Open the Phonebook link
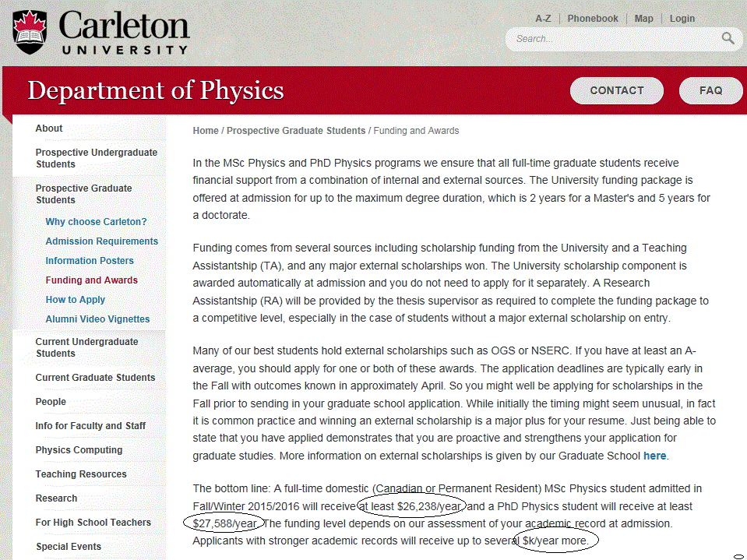 click(x=592, y=19)
